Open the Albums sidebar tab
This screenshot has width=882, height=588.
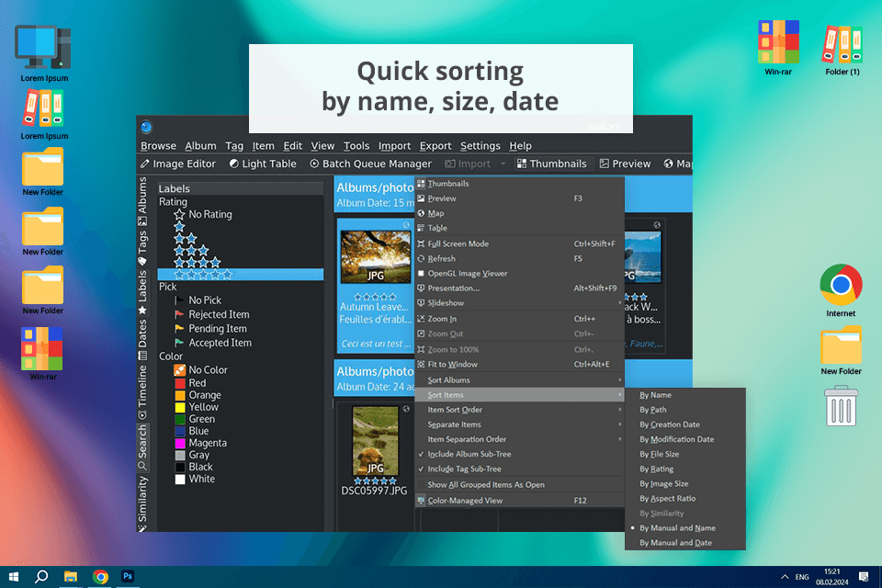pos(142,200)
